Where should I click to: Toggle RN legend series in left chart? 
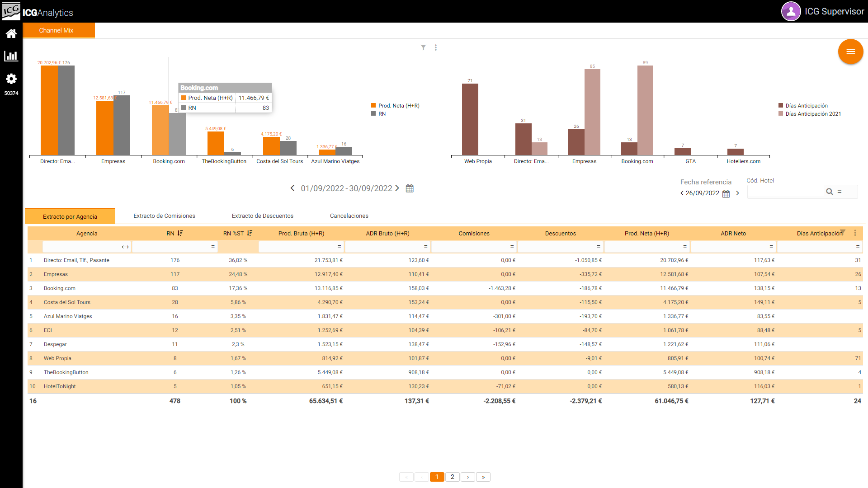382,114
